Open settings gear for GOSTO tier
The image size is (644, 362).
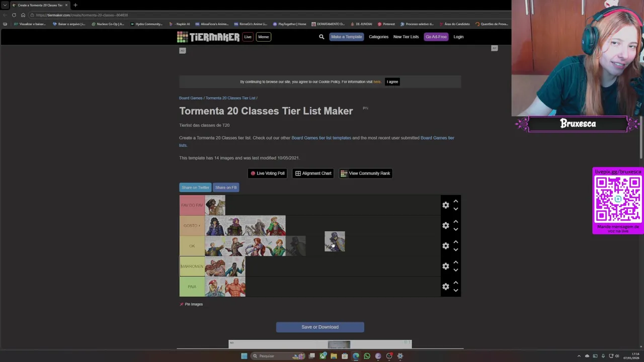coord(446,225)
